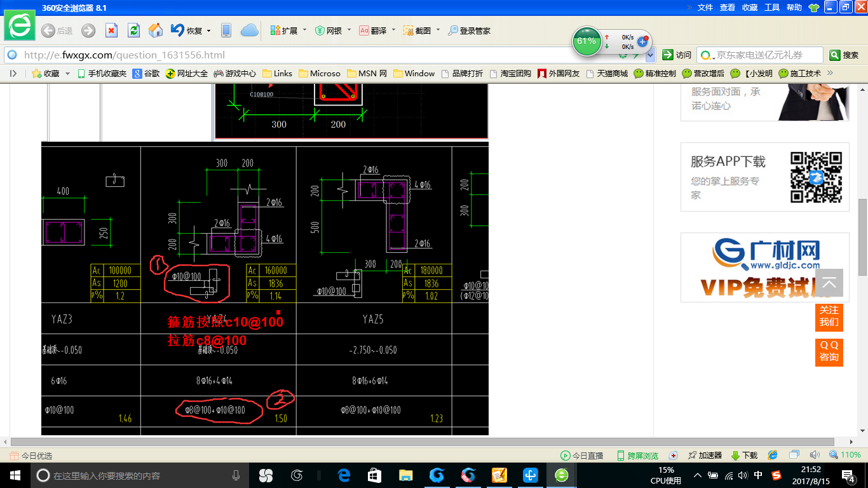Click the green shirt skin icon
Viewport: 868px width, 488px height.
pos(813,8)
